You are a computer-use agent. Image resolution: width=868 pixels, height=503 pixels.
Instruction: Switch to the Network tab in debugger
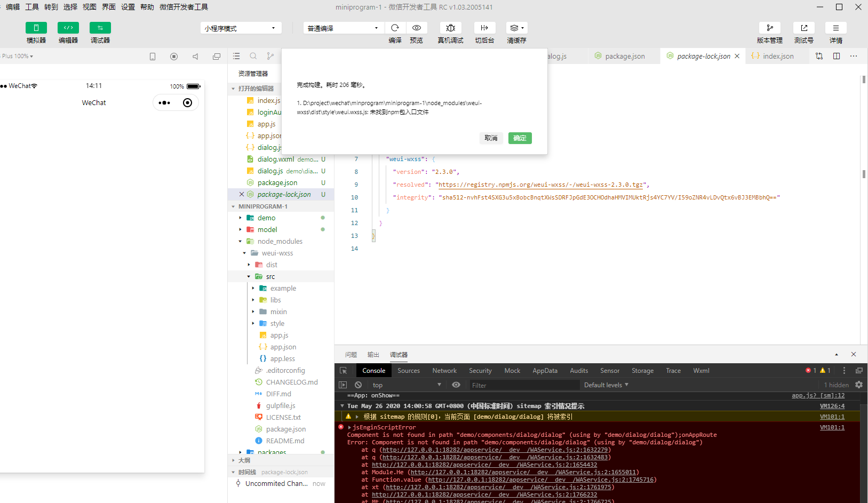click(x=444, y=370)
